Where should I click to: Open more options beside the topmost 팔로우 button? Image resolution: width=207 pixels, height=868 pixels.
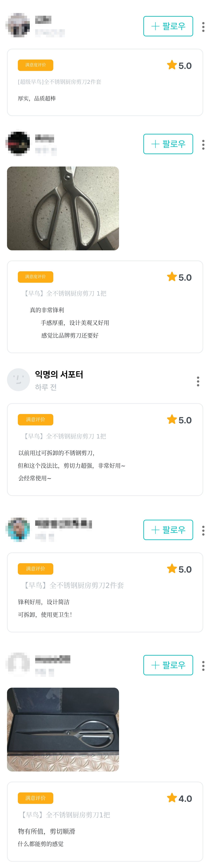[203, 27]
